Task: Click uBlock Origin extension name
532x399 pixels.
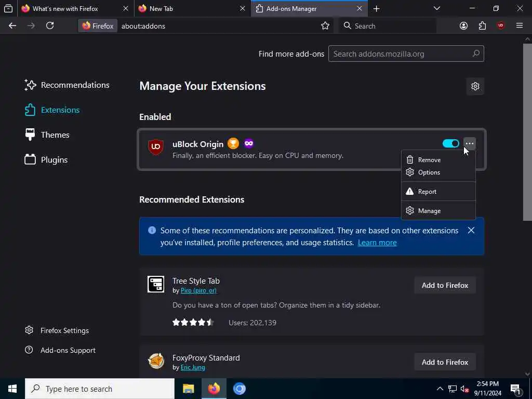Action: [x=198, y=144]
